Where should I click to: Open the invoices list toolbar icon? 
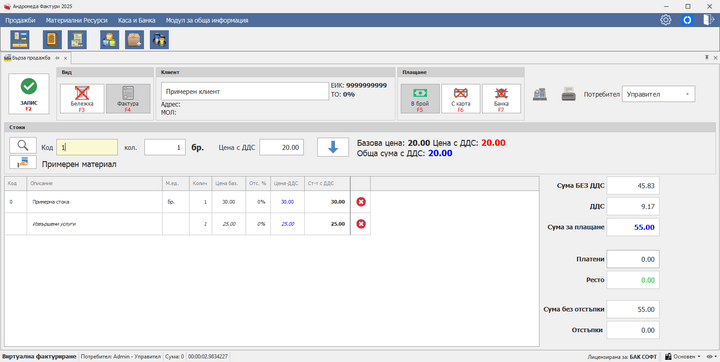(x=77, y=40)
